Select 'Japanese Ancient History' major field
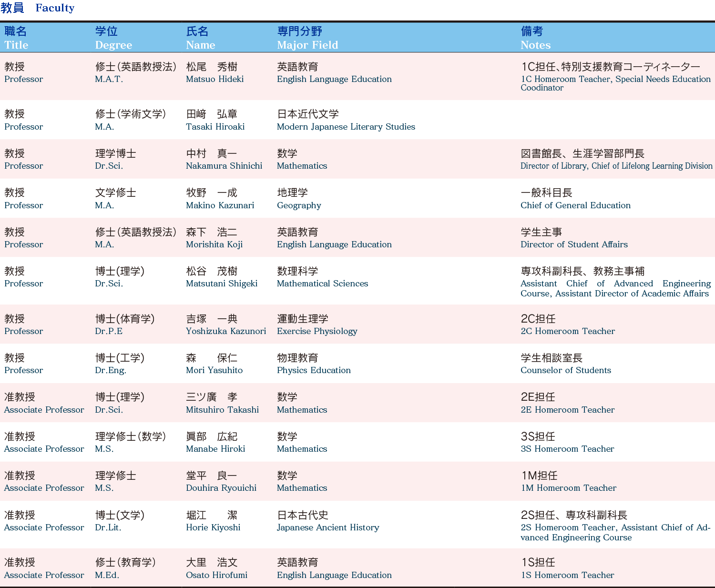The image size is (715, 588). pos(328,527)
